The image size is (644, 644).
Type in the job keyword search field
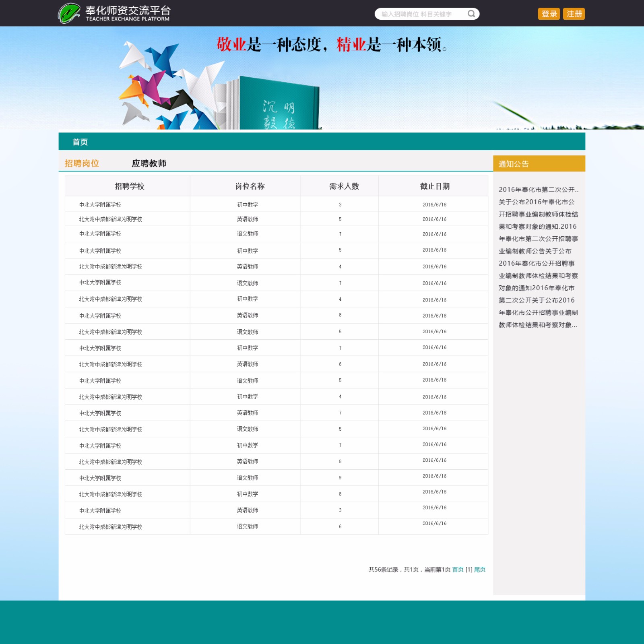[x=421, y=14]
